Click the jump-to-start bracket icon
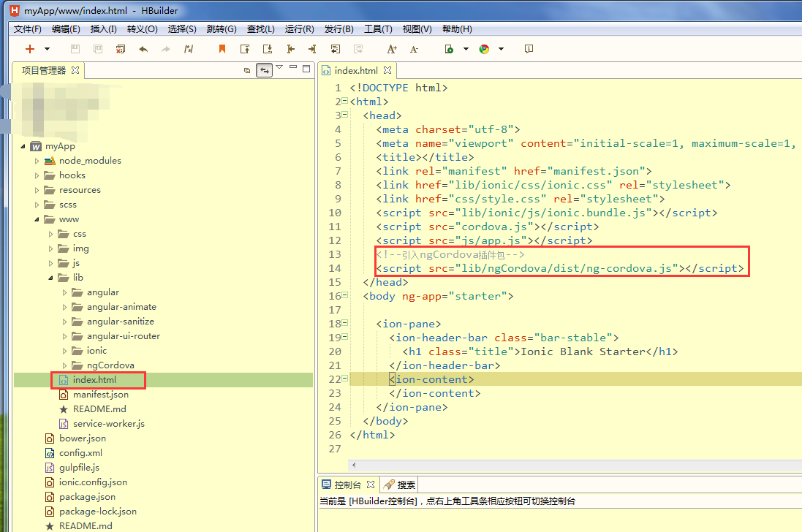This screenshot has width=802, height=532. pos(290,49)
